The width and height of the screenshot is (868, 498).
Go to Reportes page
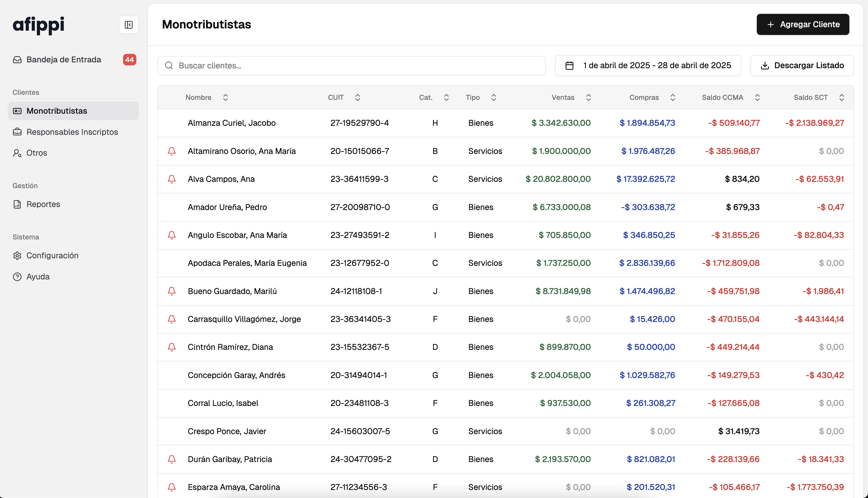pyautogui.click(x=43, y=204)
